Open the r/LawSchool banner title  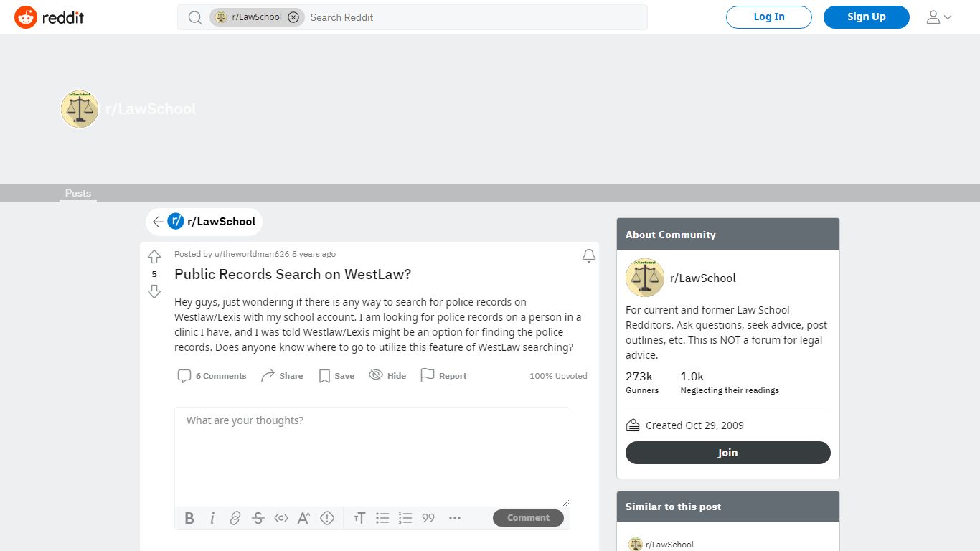click(151, 109)
